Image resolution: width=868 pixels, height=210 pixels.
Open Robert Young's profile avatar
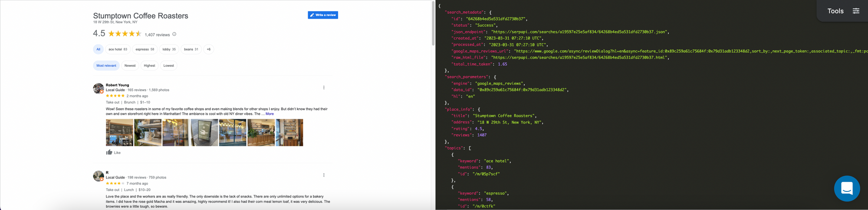pyautogui.click(x=99, y=88)
